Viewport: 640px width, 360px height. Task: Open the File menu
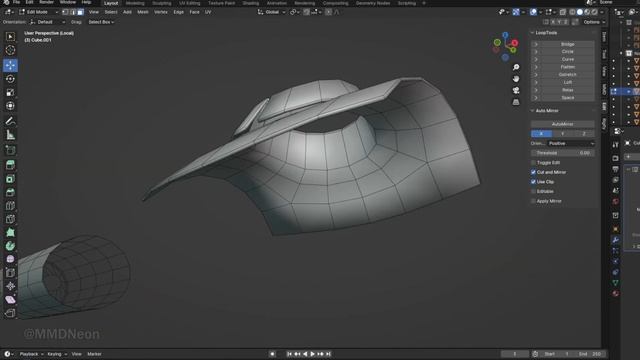click(x=16, y=2)
